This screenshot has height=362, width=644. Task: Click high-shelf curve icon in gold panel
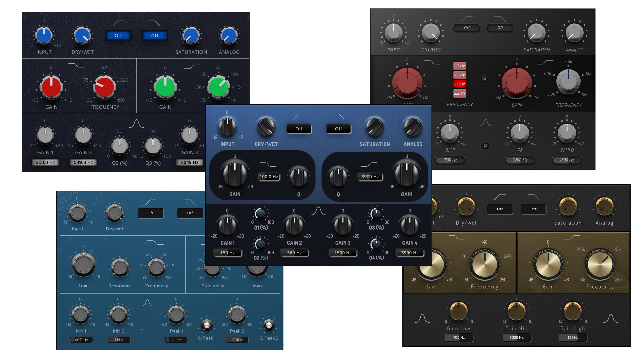572,237
